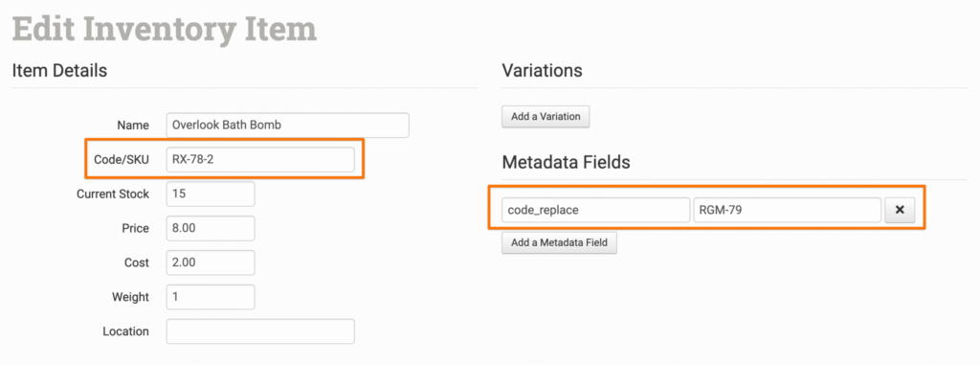Image resolution: width=980 pixels, height=365 pixels.
Task: Click the Code/SKU label text
Action: pos(122,160)
